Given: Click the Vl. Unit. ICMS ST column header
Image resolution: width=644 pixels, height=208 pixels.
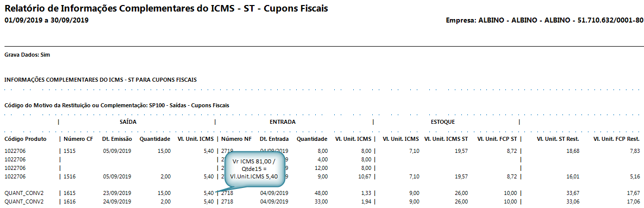Looking at the screenshot, I should [x=446, y=139].
